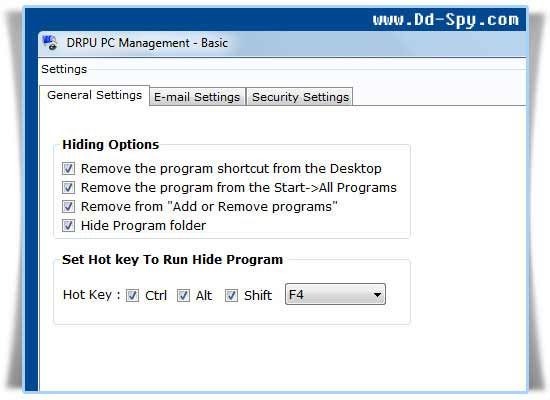Disable the "Add or Remove programs" checkbox
The width and height of the screenshot is (550, 400).
[68, 206]
